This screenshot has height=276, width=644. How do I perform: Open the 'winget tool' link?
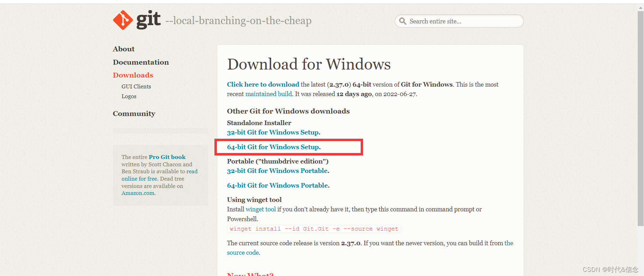[261, 209]
